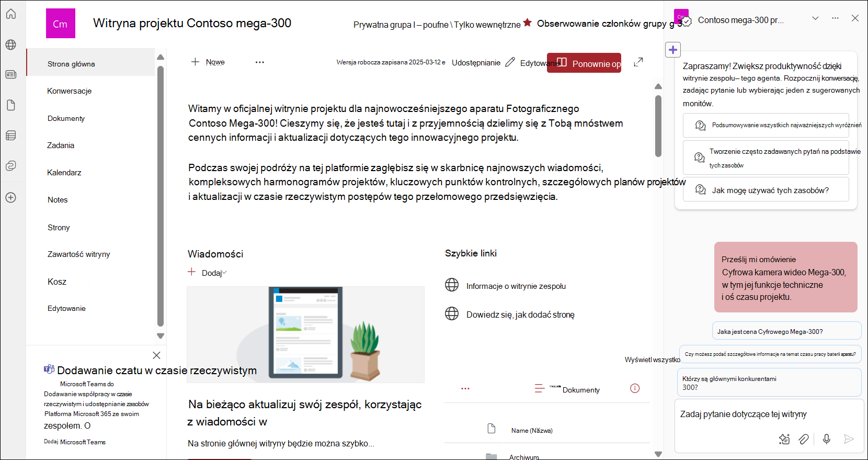Click page scroll up arrow
The height and width of the screenshot is (460, 868).
click(x=658, y=86)
